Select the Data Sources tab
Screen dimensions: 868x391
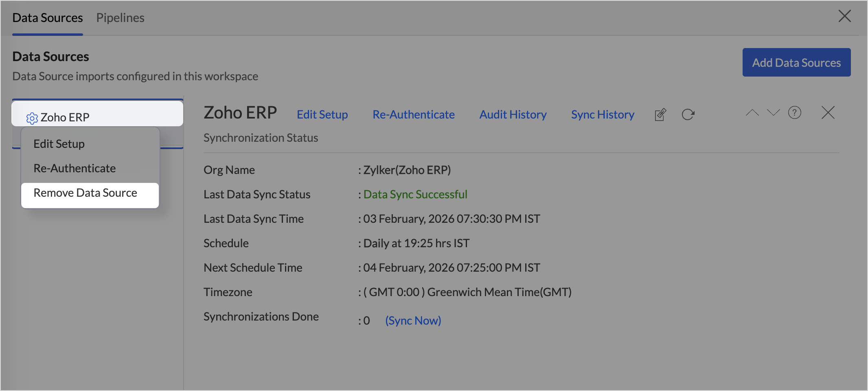coord(48,18)
